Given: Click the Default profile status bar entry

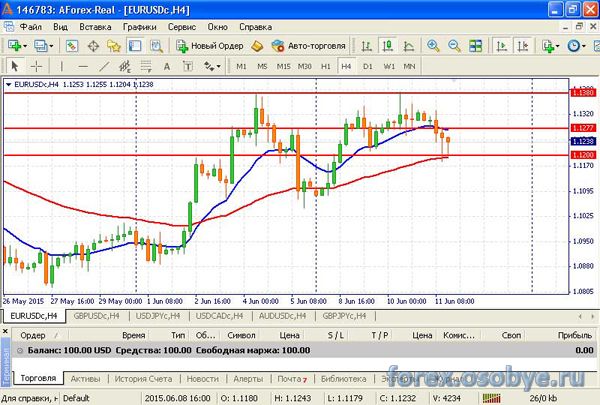Looking at the screenshot, I should (x=76, y=398).
